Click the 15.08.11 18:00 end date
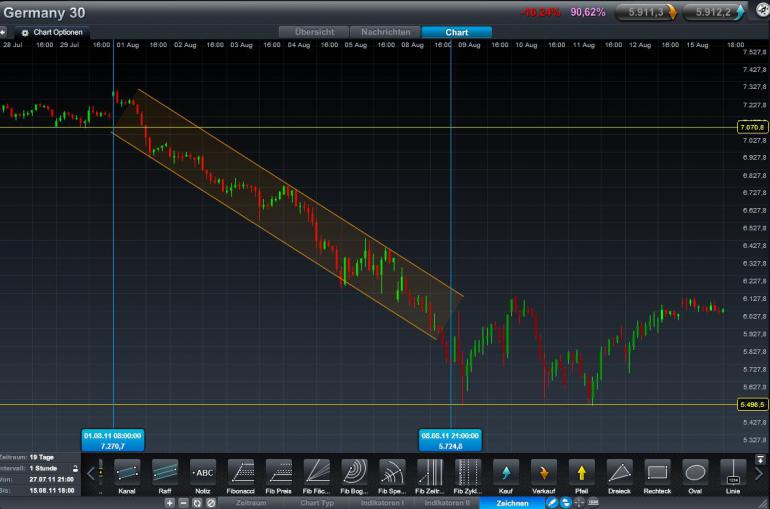Screen dimensions: 770x509 52,491
